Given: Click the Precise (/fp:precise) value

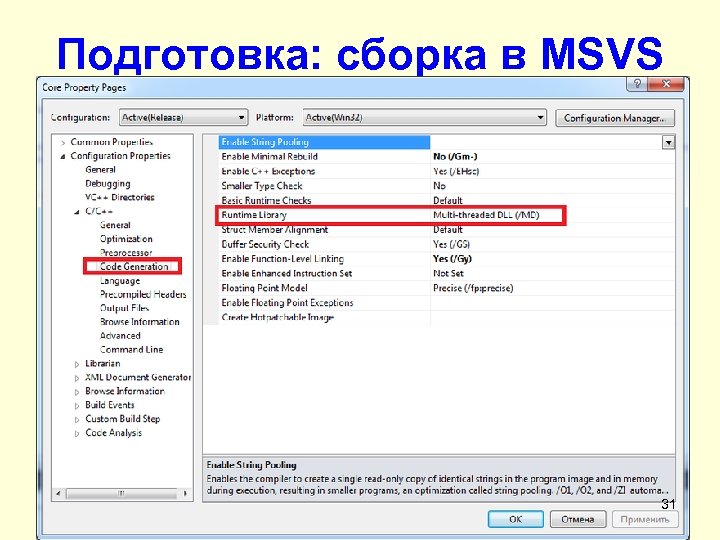Looking at the screenshot, I should (x=473, y=288).
